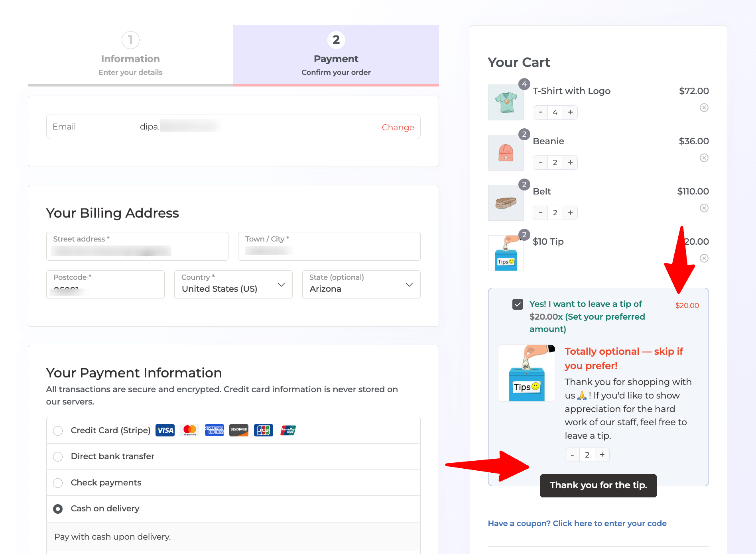Uncheck the leave a tip checkbox
The image size is (756, 554).
click(x=518, y=305)
